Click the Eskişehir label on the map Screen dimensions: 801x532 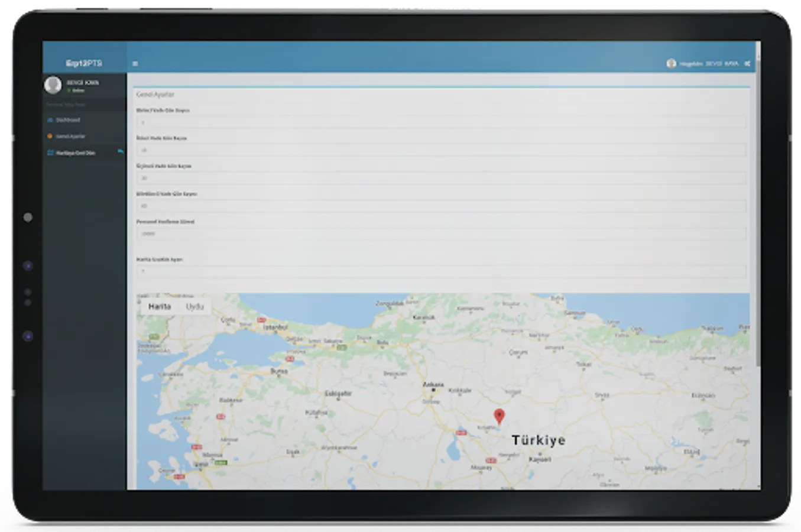coord(338,394)
